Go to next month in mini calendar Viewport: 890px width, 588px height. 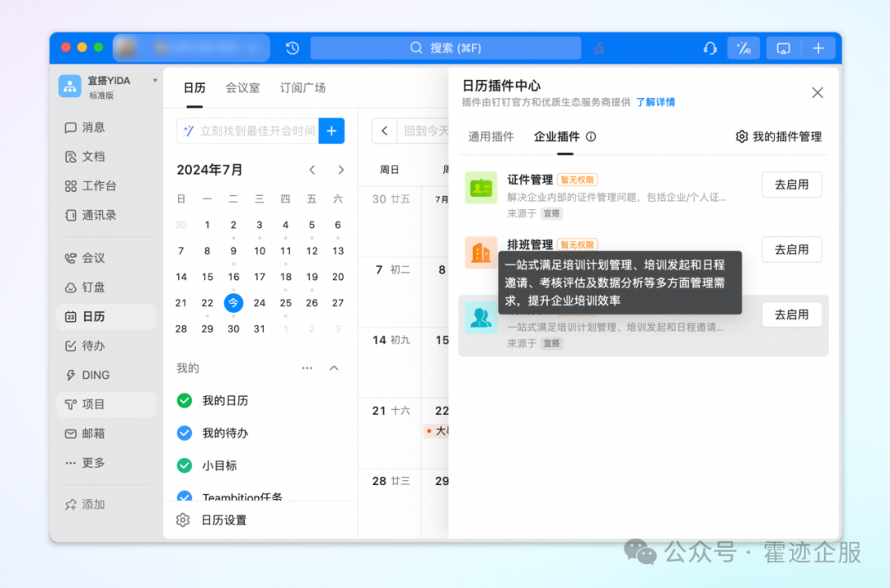[340, 170]
